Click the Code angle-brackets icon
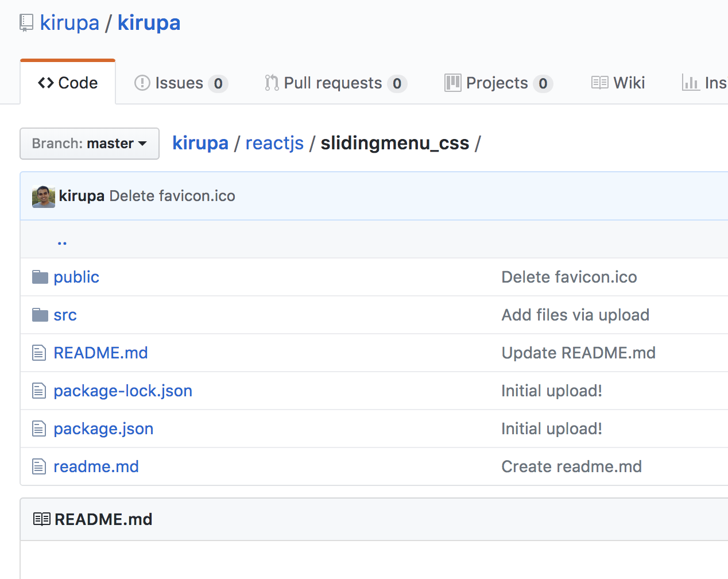The width and height of the screenshot is (728, 579). point(46,83)
